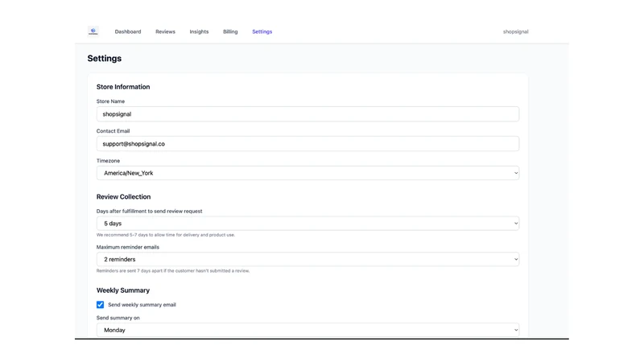Click the 'Send summary on' label

[118, 318]
